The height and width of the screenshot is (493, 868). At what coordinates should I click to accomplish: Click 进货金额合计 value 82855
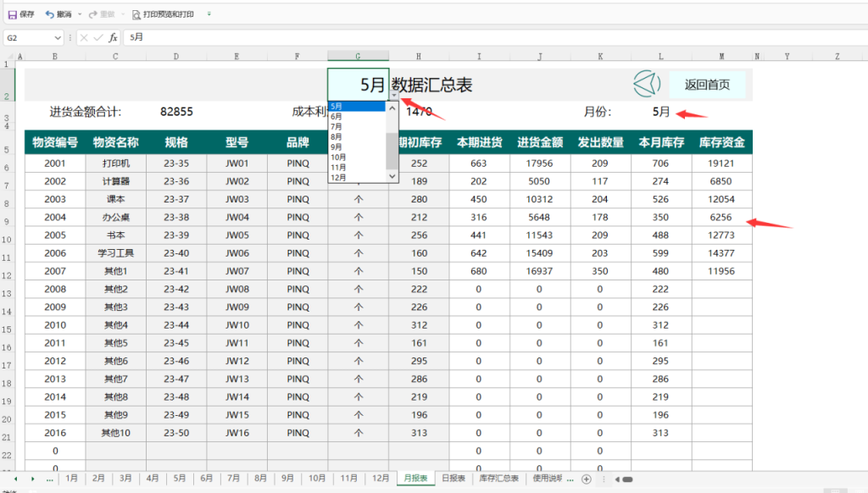pyautogui.click(x=176, y=112)
